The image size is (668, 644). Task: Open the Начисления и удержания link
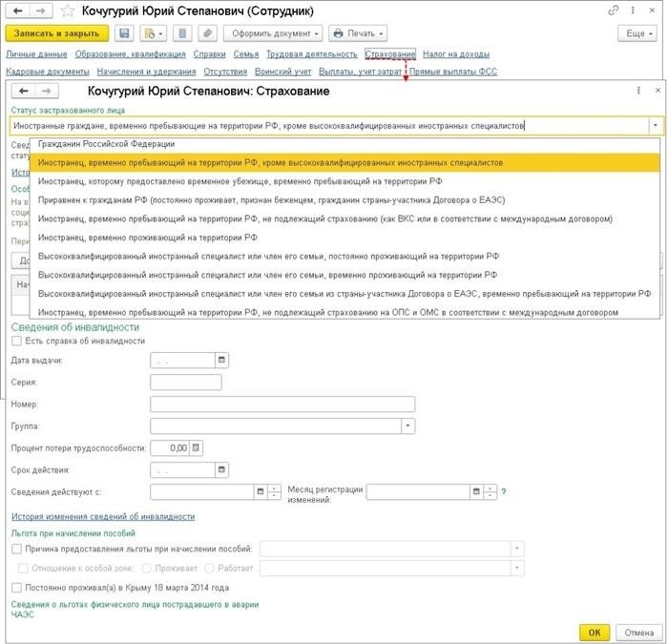pyautogui.click(x=147, y=72)
